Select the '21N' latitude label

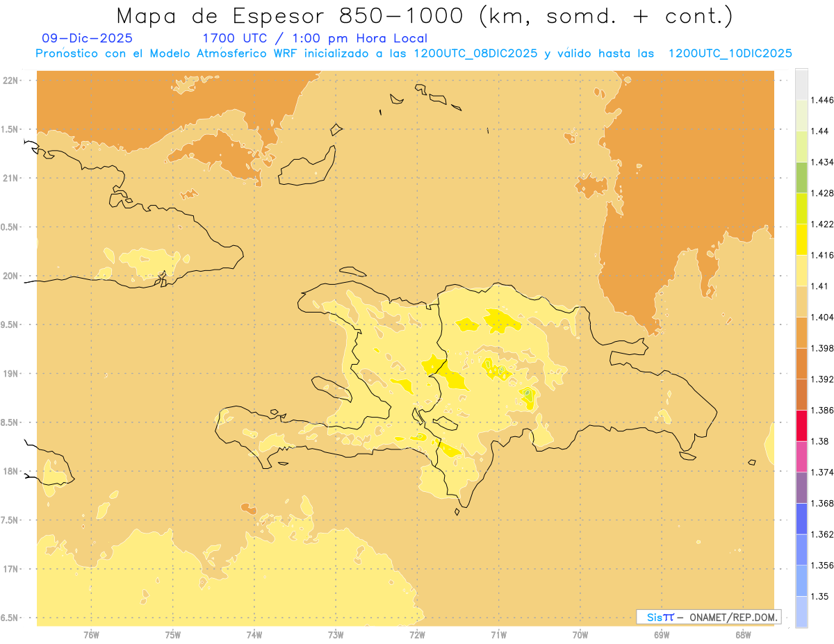(x=10, y=178)
